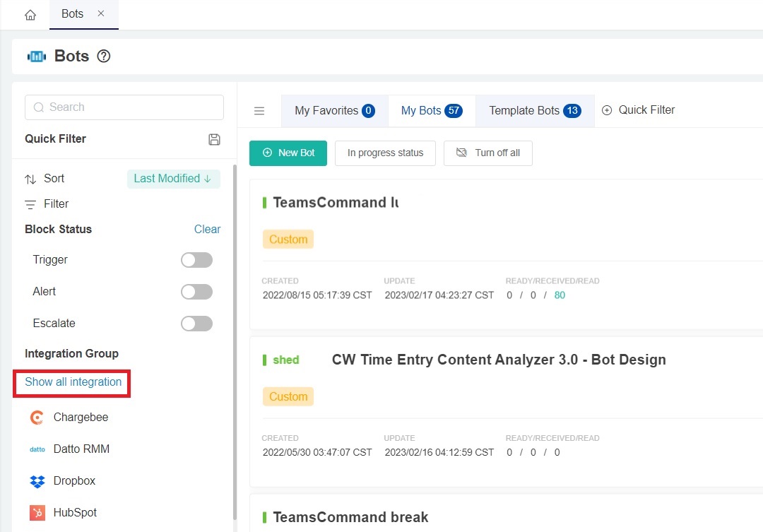763x532 pixels.
Task: Switch to the My Favorites tab
Action: coord(334,111)
